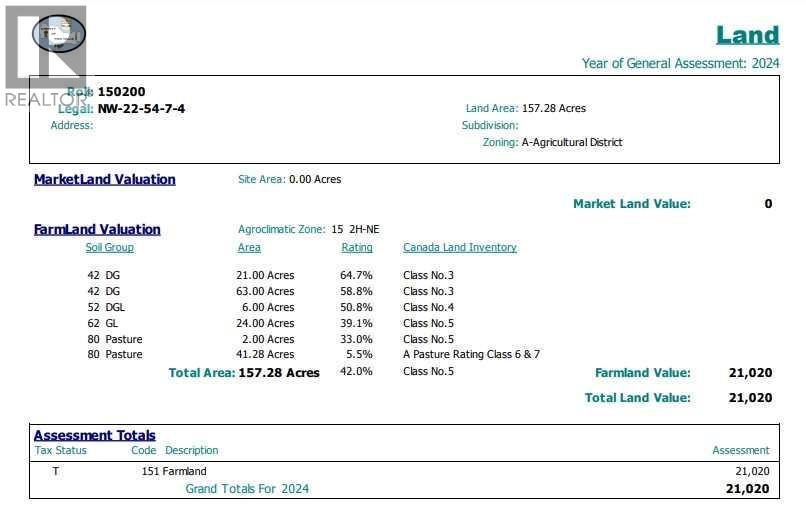Screen dimensions: 806x518
Task: Click the FarmLand Valuation heading
Action: coord(97,230)
